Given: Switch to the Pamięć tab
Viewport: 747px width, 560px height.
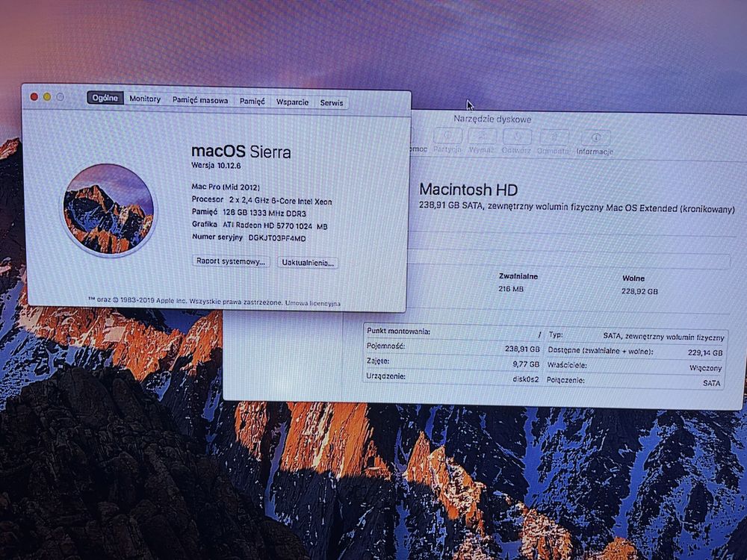Looking at the screenshot, I should [252, 102].
